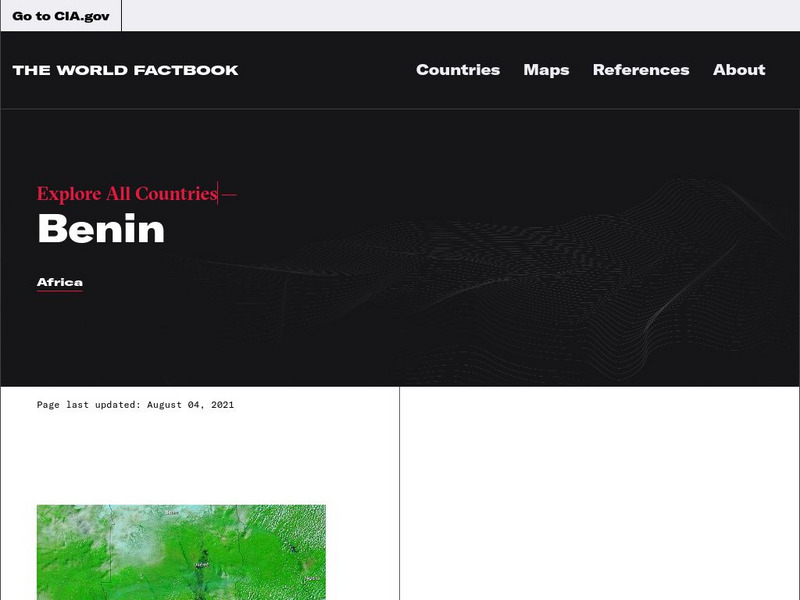Click the Niamey label on the satellite map
Image resolution: width=800 pixels, height=600 pixels.
pos(170,512)
